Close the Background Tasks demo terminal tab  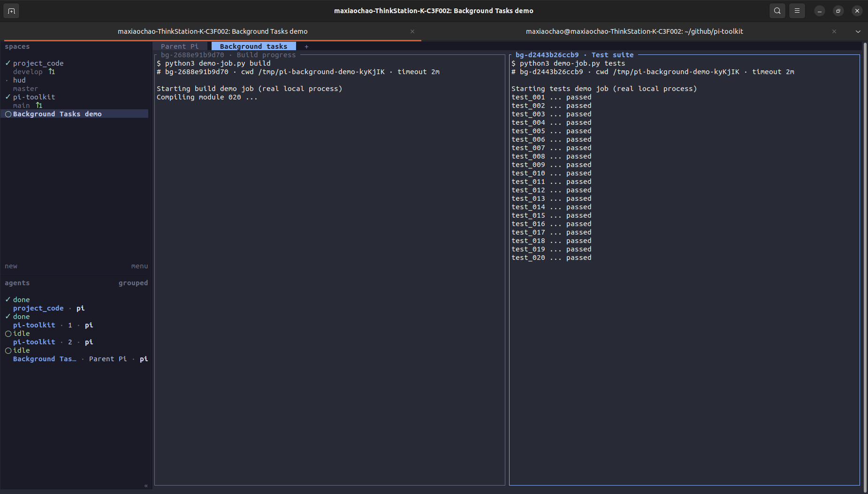412,31
